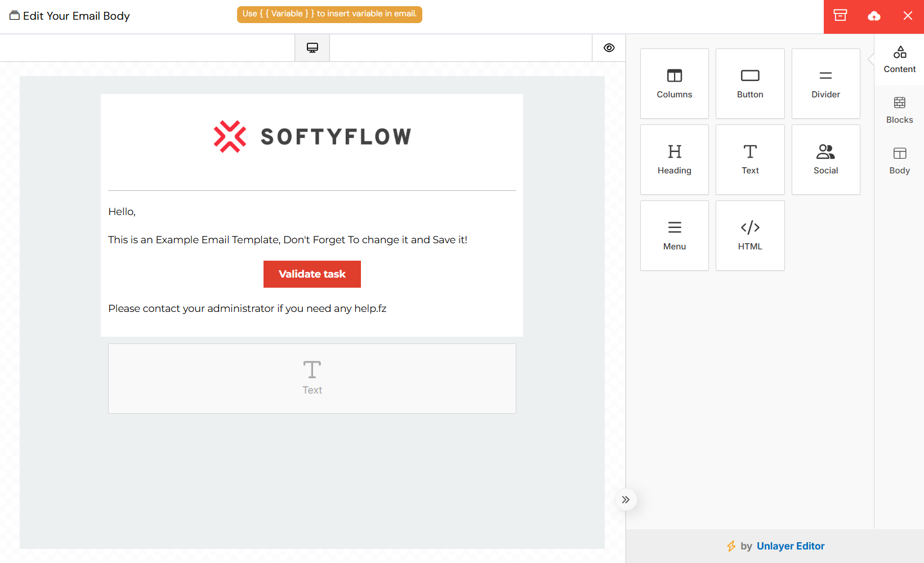The image size is (924, 563).
Task: Open the variable hint for inserting variables
Action: (x=329, y=14)
